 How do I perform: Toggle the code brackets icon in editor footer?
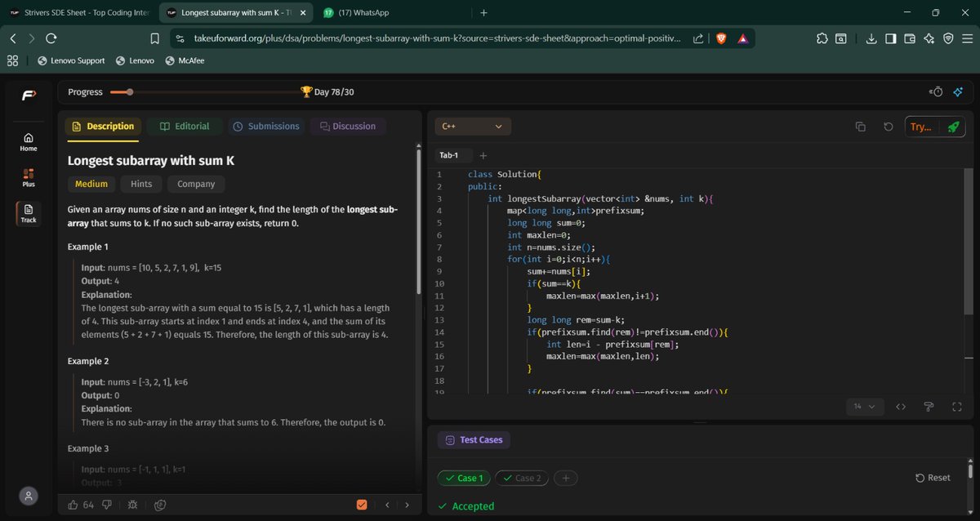tap(901, 407)
